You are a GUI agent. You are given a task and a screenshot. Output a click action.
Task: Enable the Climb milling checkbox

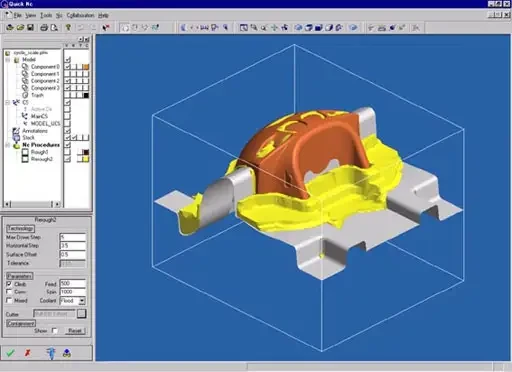pyautogui.click(x=9, y=284)
